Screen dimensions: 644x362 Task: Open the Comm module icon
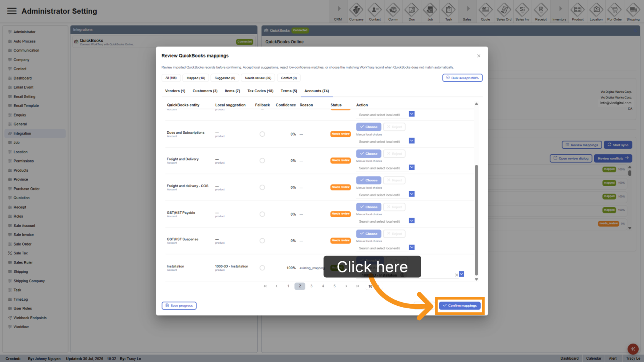pyautogui.click(x=393, y=11)
